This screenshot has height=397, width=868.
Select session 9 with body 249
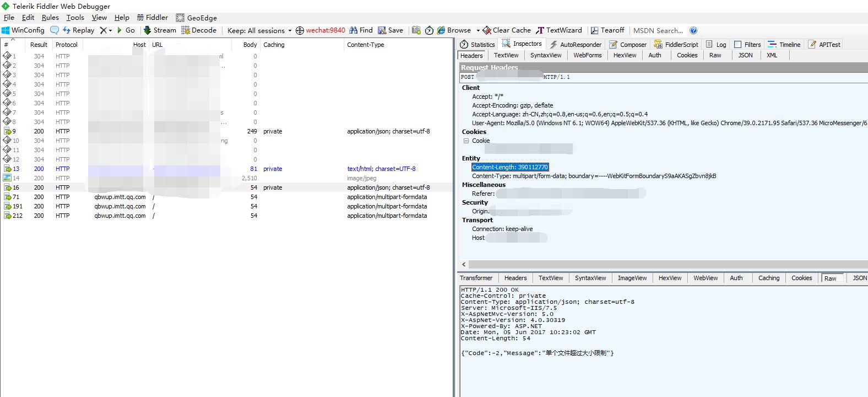[226, 131]
